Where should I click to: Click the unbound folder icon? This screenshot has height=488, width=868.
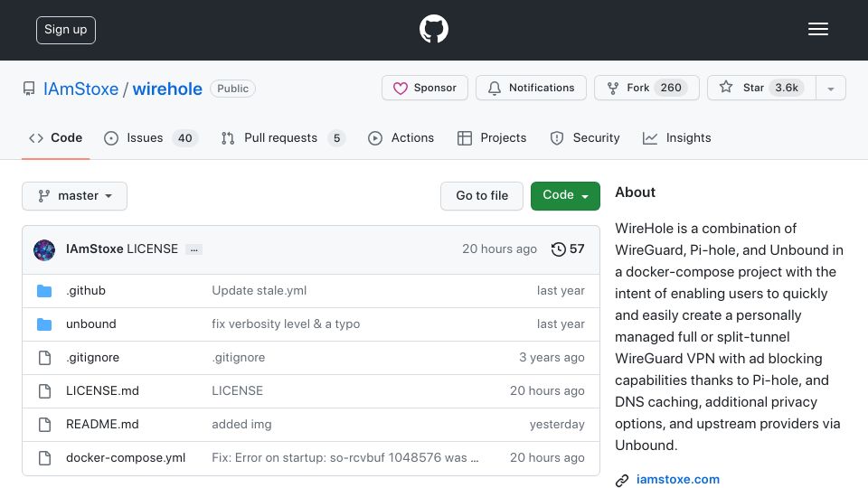(x=44, y=324)
